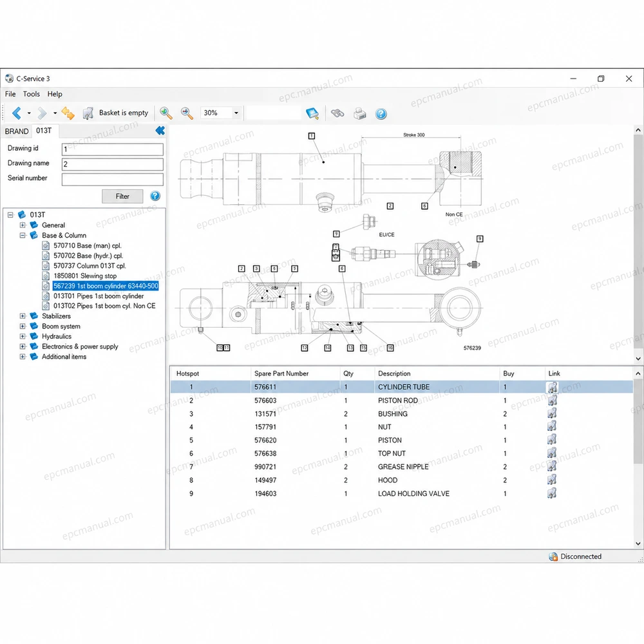Go forward with the grey arrow
The width and height of the screenshot is (644, 644).
pyautogui.click(x=42, y=113)
